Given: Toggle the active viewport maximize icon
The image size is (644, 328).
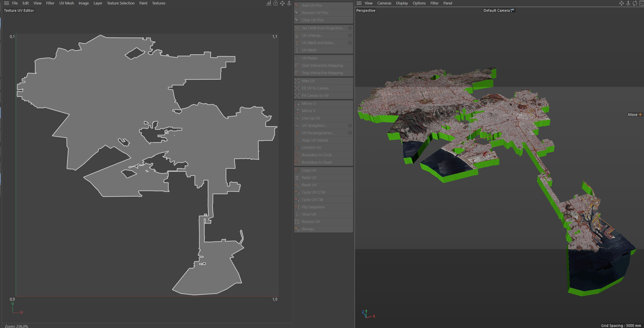Looking at the screenshot, I should click(642, 3).
